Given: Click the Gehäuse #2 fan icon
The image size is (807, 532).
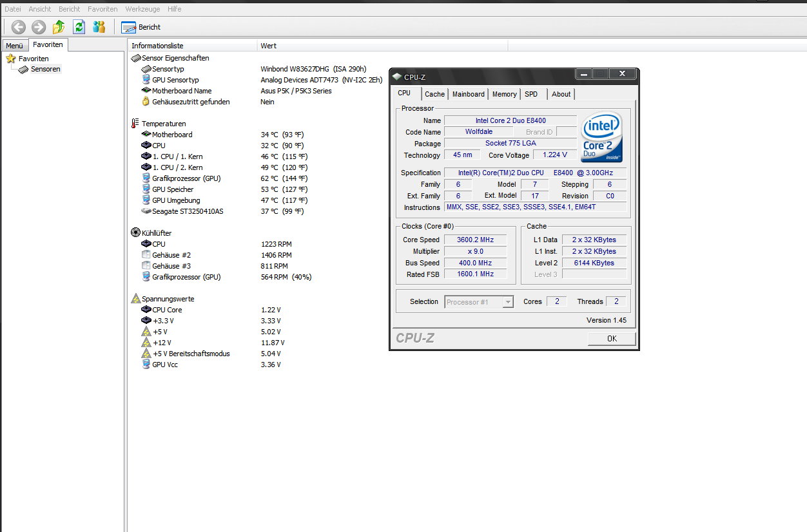Looking at the screenshot, I should pos(146,255).
